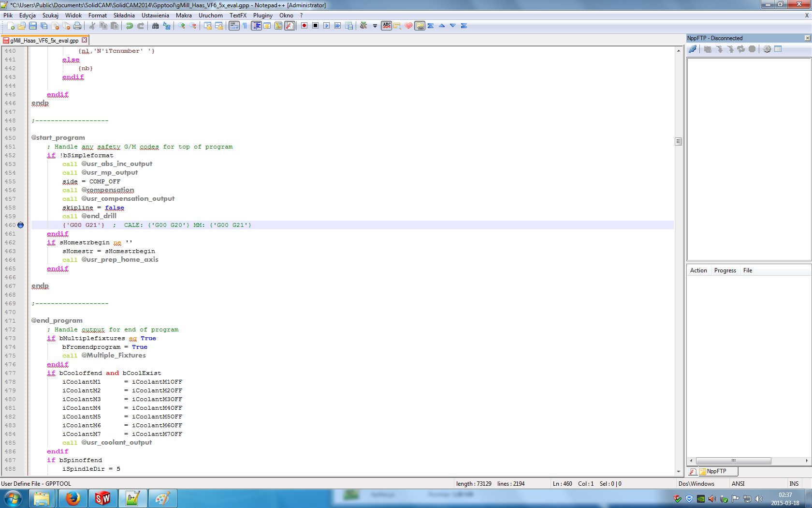Image resolution: width=812 pixels, height=508 pixels.
Task: Toggle the NppFTP window toolbar button
Action: (420, 26)
